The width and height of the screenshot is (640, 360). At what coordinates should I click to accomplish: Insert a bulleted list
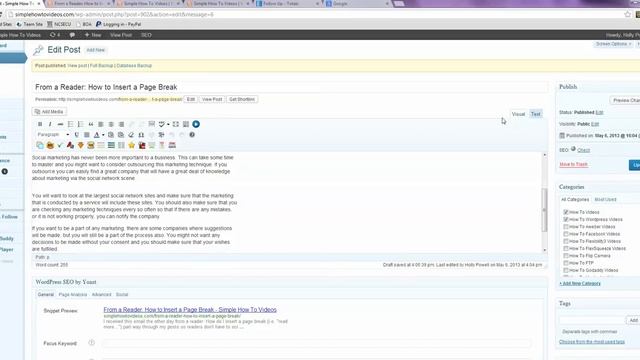70,124
